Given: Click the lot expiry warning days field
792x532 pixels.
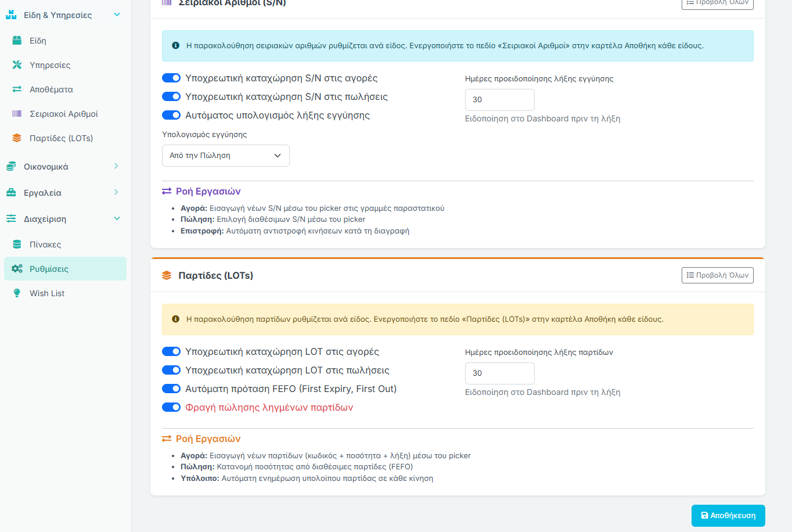Looking at the screenshot, I should click(x=500, y=373).
